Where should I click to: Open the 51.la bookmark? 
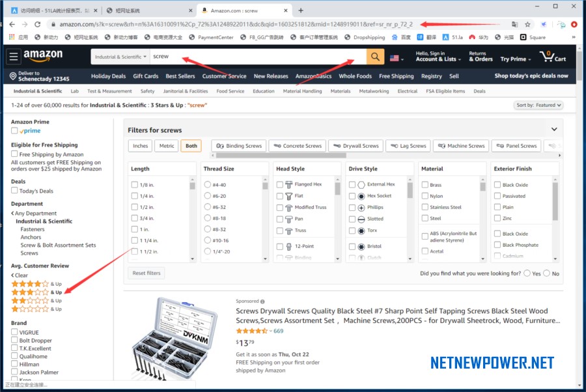point(453,37)
